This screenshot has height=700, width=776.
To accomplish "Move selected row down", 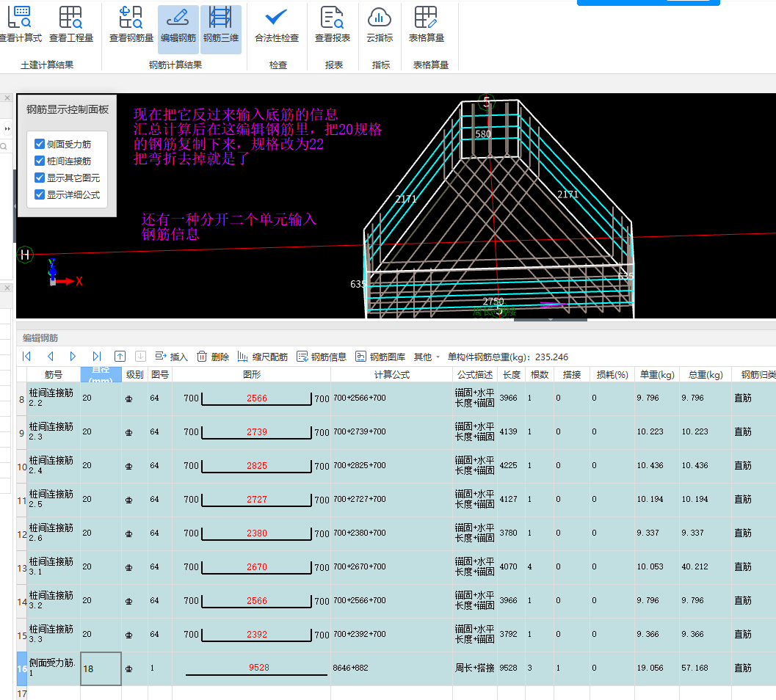I will pyautogui.click(x=140, y=356).
